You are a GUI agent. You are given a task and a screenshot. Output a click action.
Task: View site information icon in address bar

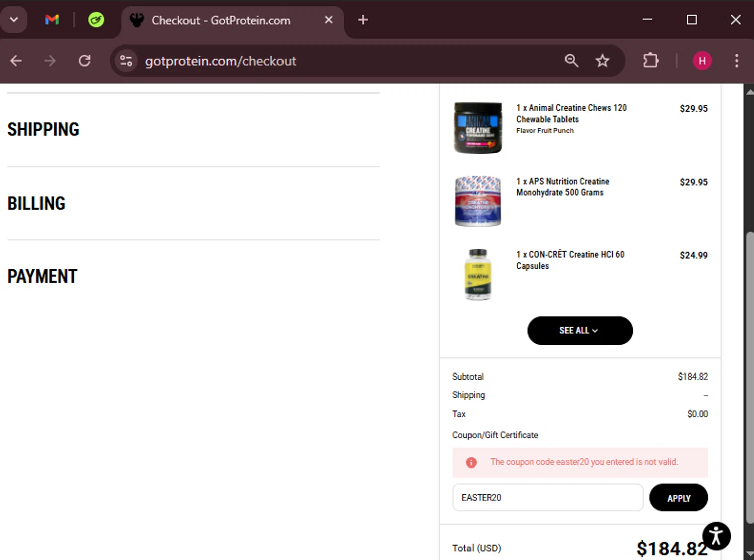126,61
